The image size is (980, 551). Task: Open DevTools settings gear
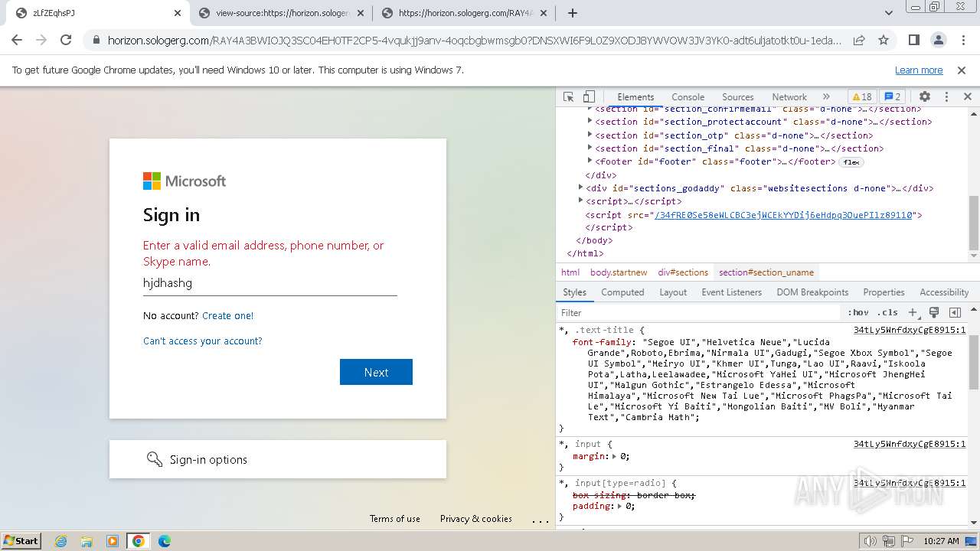(x=925, y=97)
